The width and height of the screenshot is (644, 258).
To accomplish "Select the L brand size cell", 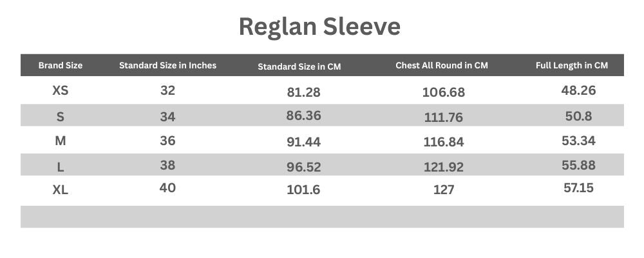I will (x=61, y=166).
